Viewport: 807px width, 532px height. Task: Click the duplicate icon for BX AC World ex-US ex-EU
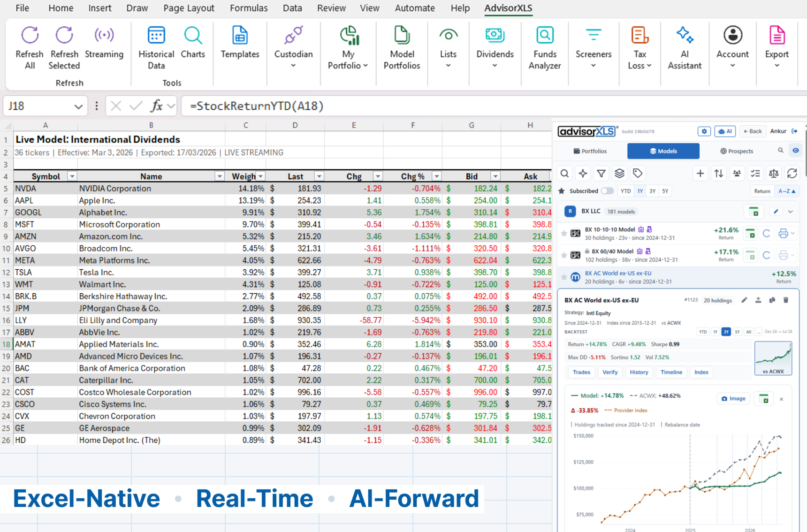[772, 300]
